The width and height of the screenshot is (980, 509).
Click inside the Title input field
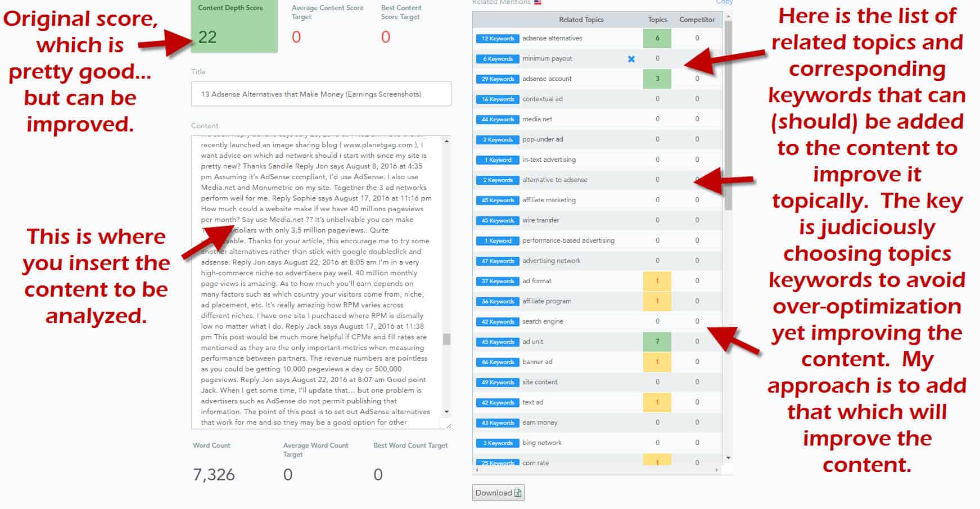pos(320,94)
